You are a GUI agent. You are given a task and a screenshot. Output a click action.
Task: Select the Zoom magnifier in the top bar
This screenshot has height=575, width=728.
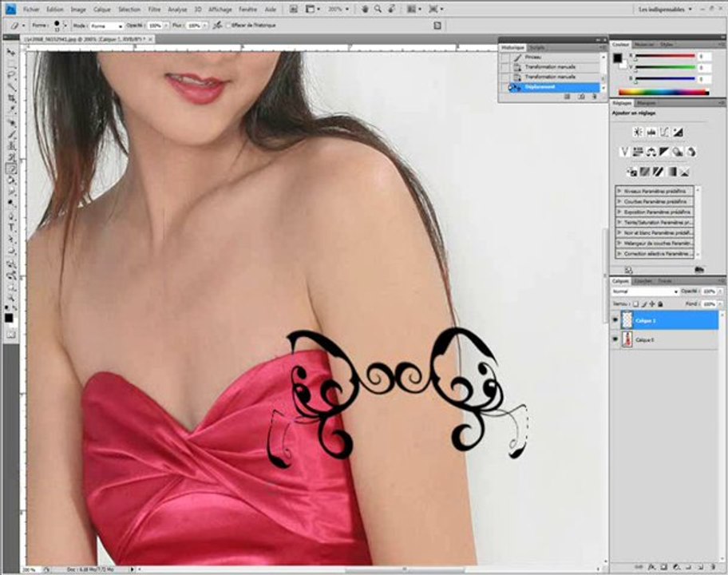(x=378, y=9)
